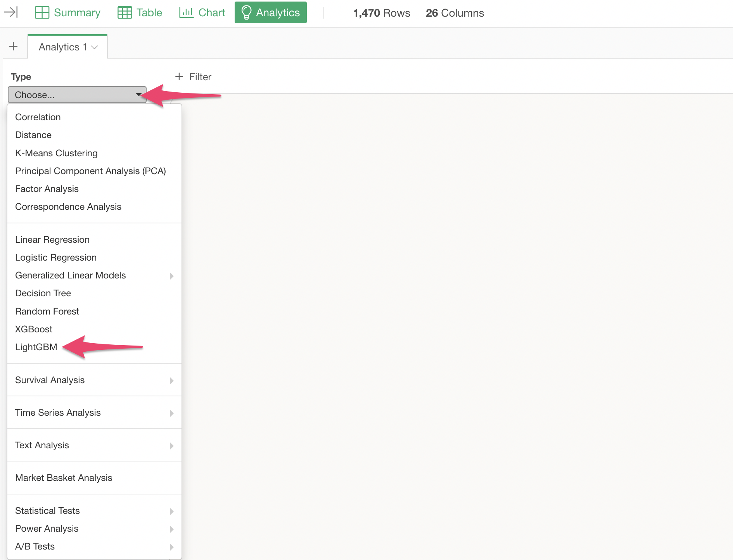
Task: Open the Type Choose dropdown
Action: click(77, 95)
